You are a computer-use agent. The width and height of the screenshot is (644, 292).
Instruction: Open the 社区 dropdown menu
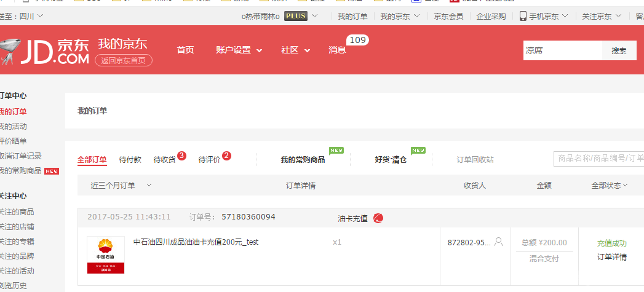tap(295, 50)
